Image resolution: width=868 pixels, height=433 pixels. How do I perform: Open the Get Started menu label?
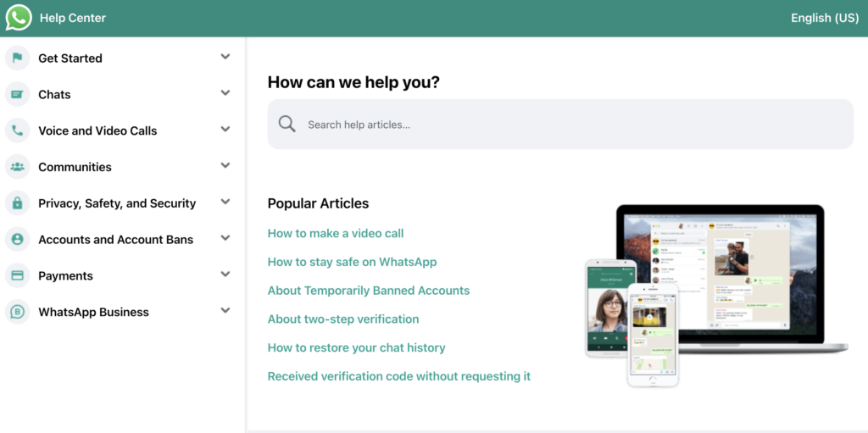click(x=70, y=58)
